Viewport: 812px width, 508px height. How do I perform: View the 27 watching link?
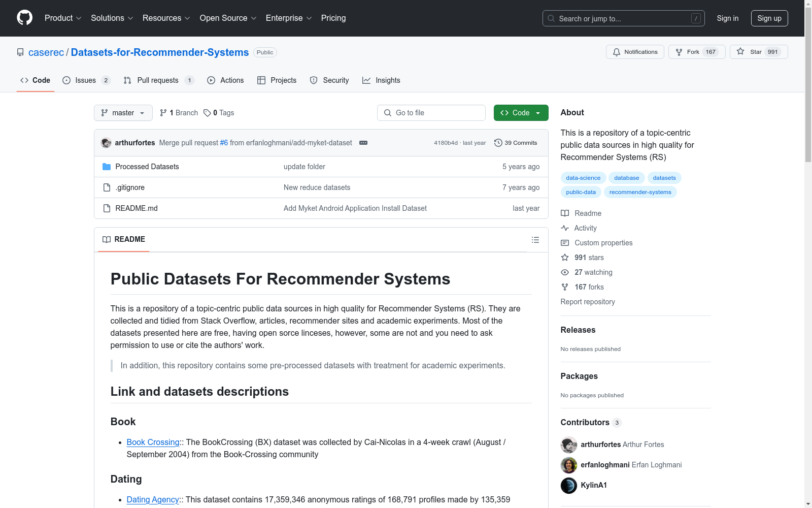coord(587,272)
